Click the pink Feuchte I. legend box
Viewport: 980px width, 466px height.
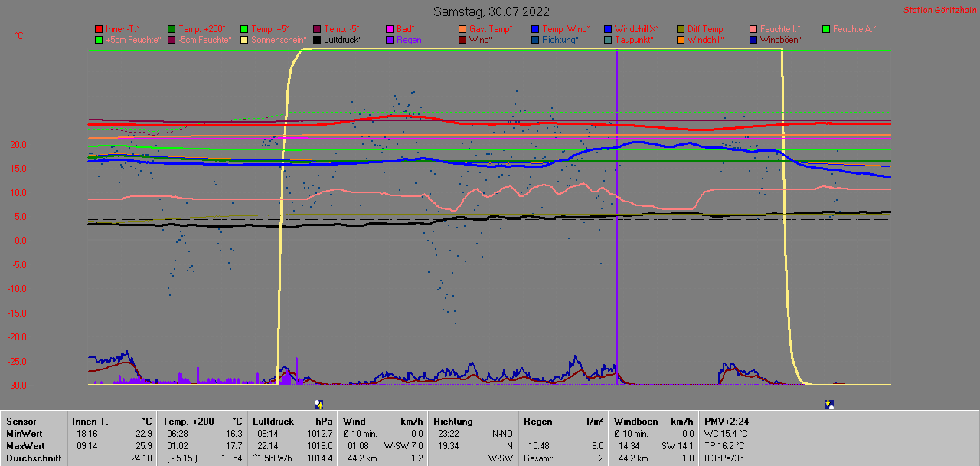click(x=753, y=29)
